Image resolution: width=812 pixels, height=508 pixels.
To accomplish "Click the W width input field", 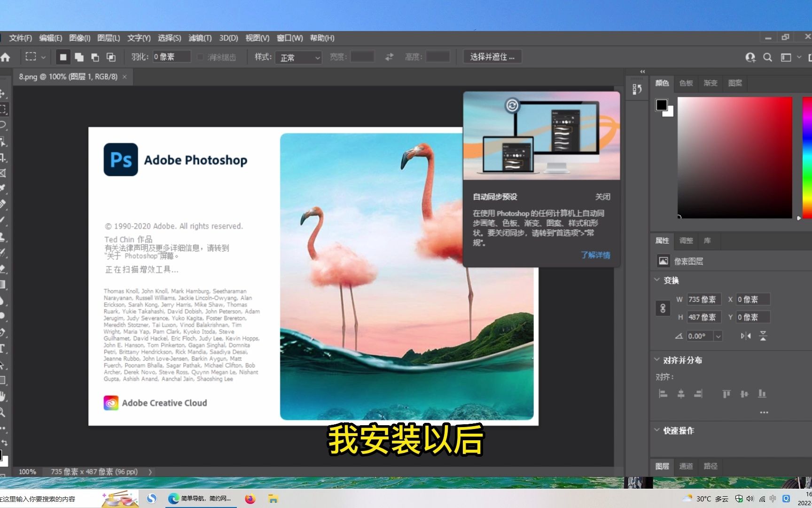I will [703, 300].
